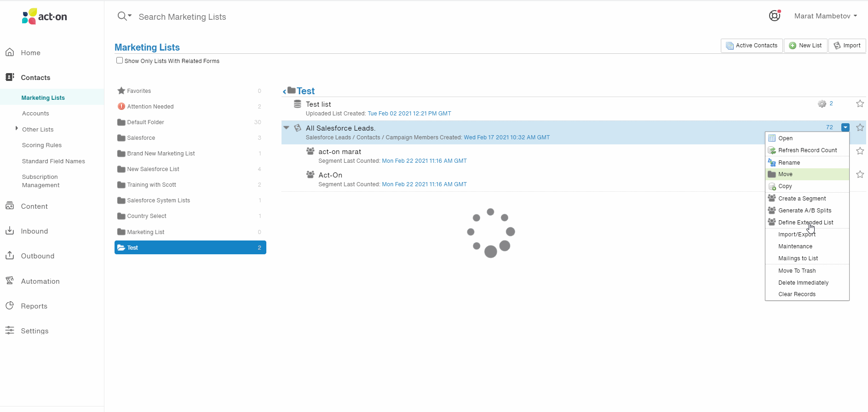Select the Salesforce folder
This screenshot has height=412, width=868.
[190, 138]
